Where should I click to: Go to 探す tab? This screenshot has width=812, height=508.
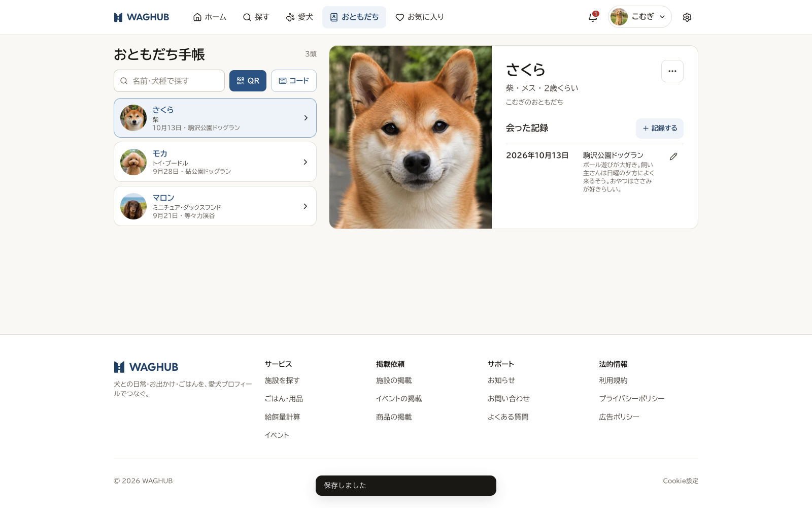pyautogui.click(x=256, y=17)
